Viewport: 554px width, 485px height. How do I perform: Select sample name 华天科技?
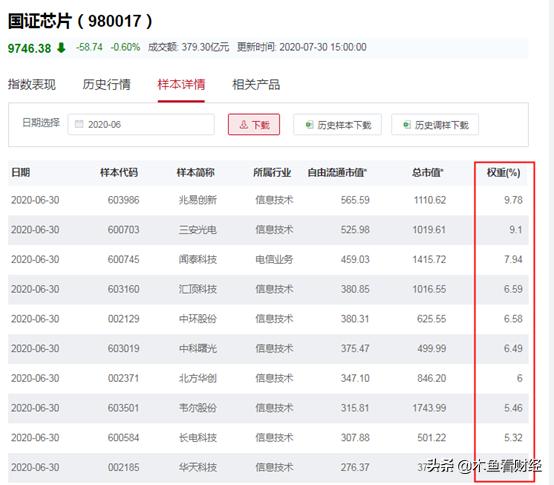point(198,467)
